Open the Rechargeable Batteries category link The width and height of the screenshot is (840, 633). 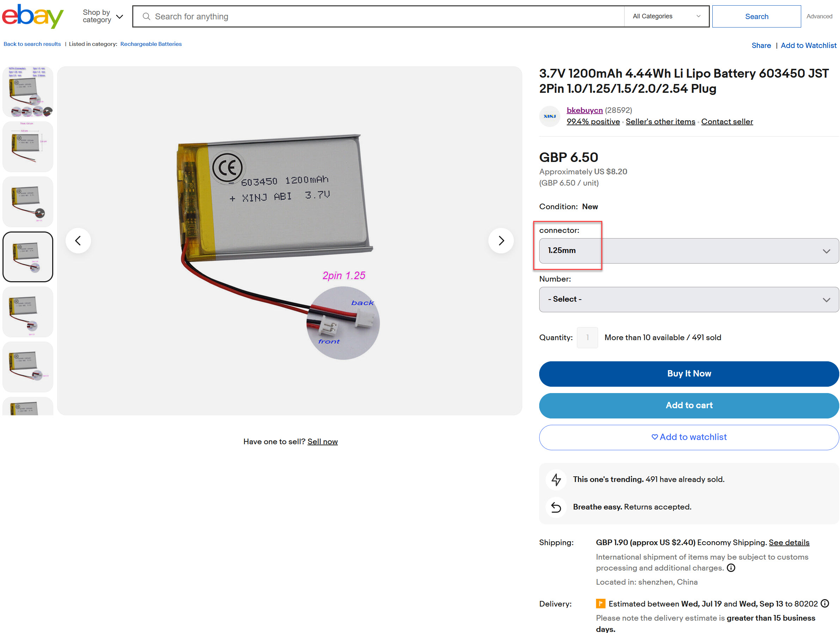[x=151, y=44]
